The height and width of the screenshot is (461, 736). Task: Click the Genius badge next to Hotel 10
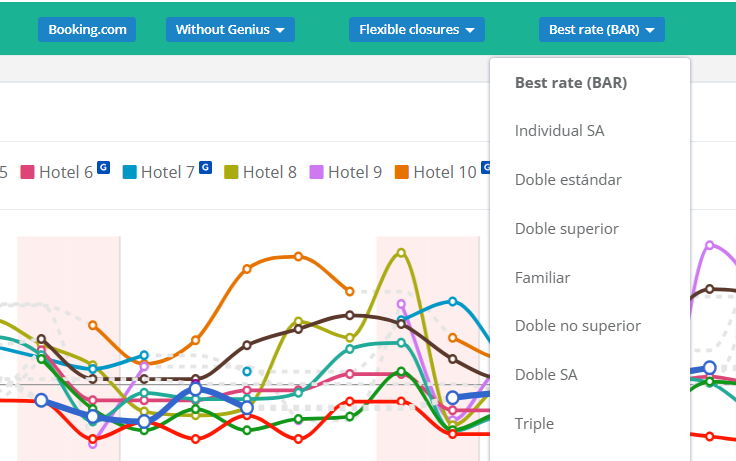[x=485, y=167]
